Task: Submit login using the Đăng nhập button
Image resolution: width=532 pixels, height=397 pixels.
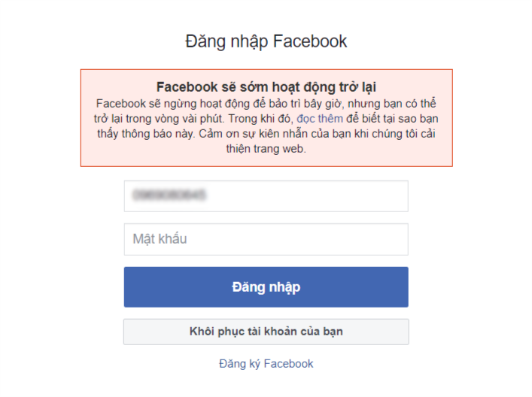Action: pos(266,286)
